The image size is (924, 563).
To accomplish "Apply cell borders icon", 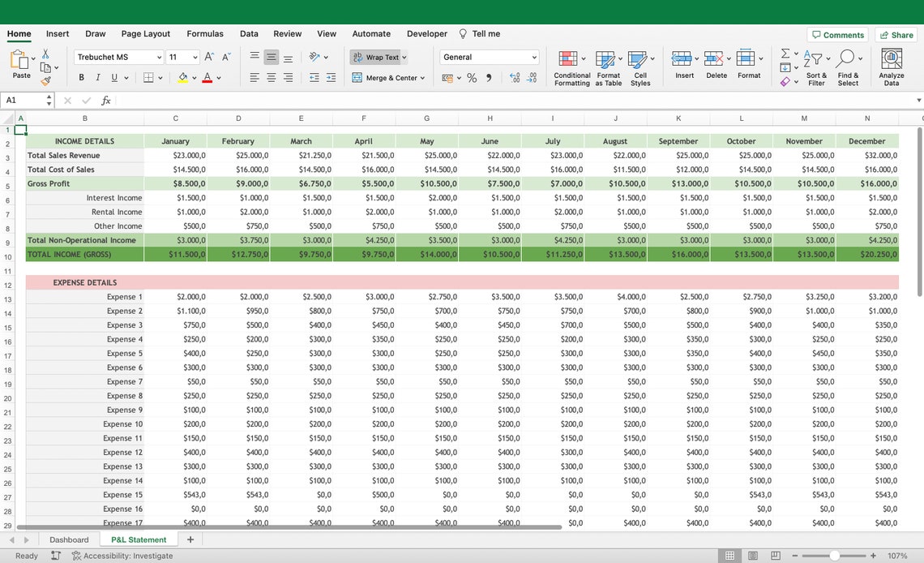I will pos(148,77).
